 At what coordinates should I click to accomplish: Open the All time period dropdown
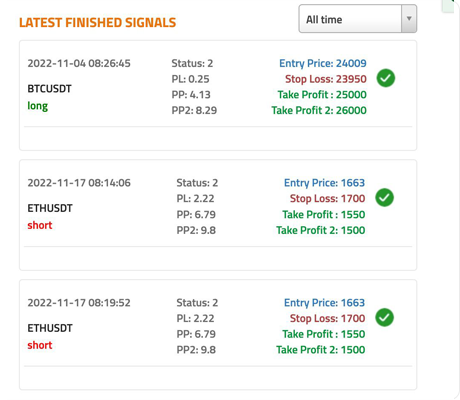click(x=358, y=19)
